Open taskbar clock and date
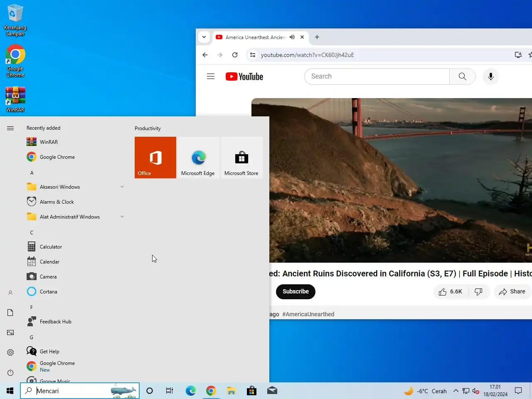This screenshot has height=399, width=532. pos(495,391)
